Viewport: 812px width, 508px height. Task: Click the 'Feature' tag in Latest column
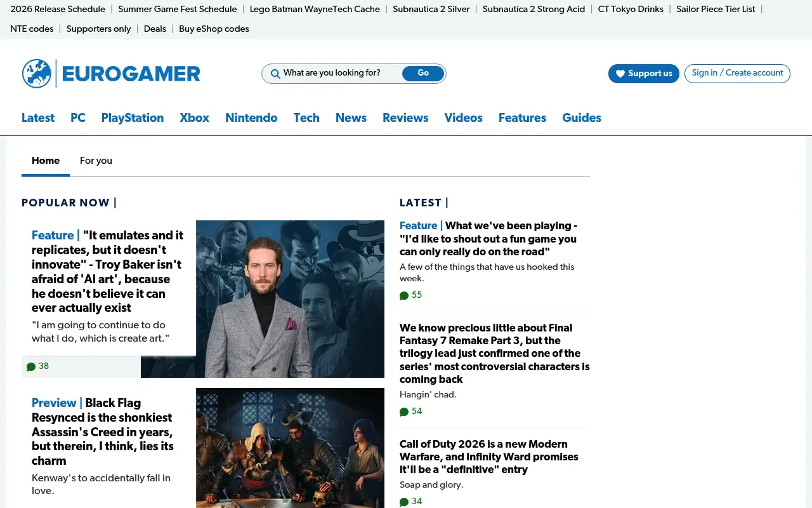(x=418, y=226)
